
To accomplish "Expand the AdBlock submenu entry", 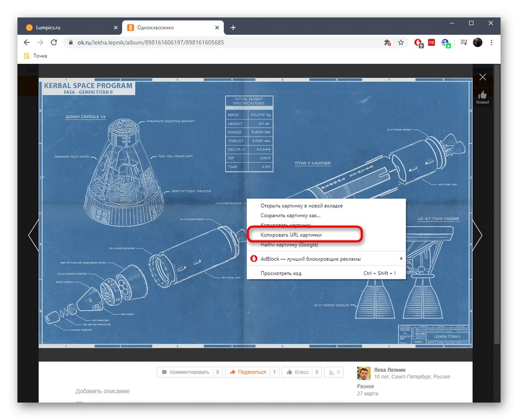I will pos(326,259).
